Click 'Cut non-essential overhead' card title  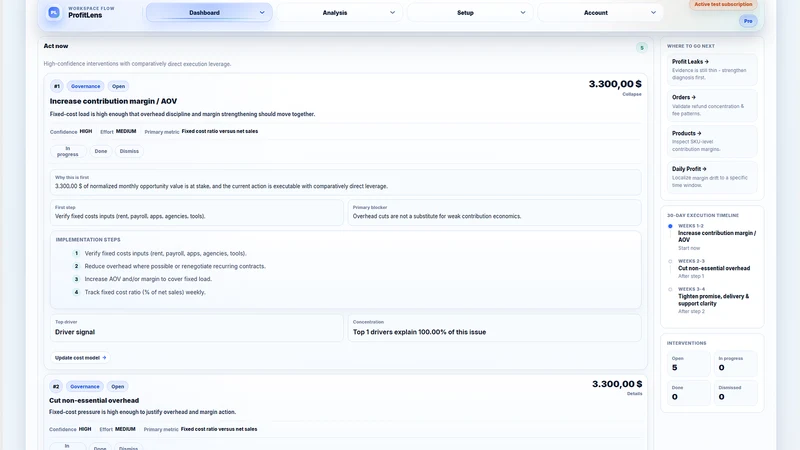coord(94,401)
